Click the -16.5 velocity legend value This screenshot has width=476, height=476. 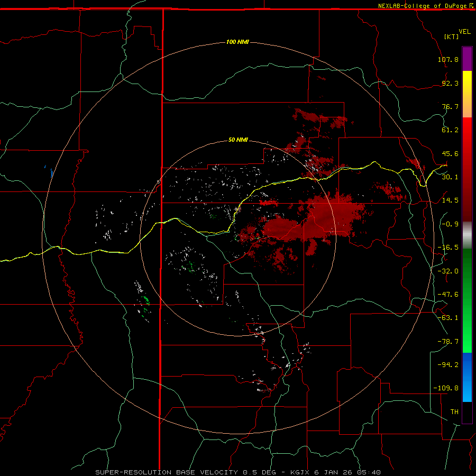448,248
